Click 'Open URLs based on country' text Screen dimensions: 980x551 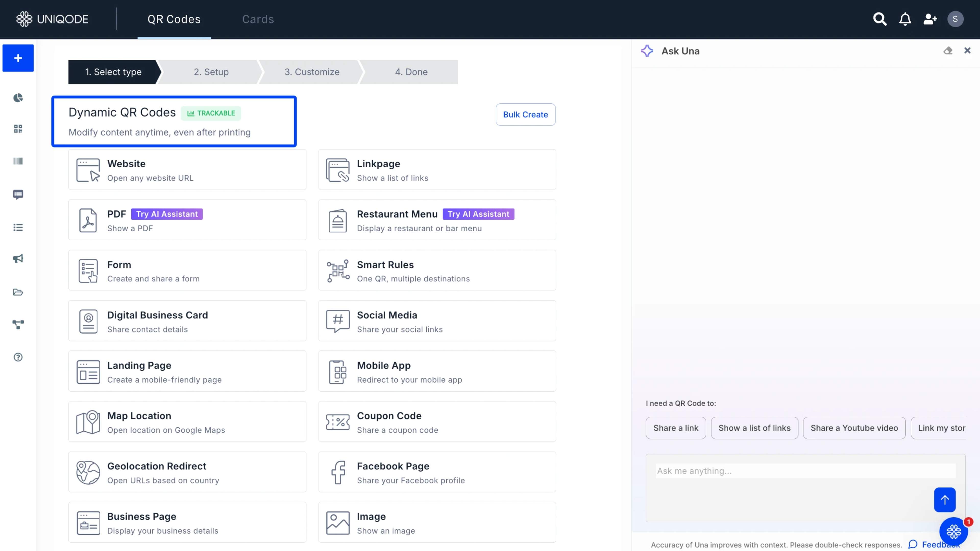coord(163,481)
